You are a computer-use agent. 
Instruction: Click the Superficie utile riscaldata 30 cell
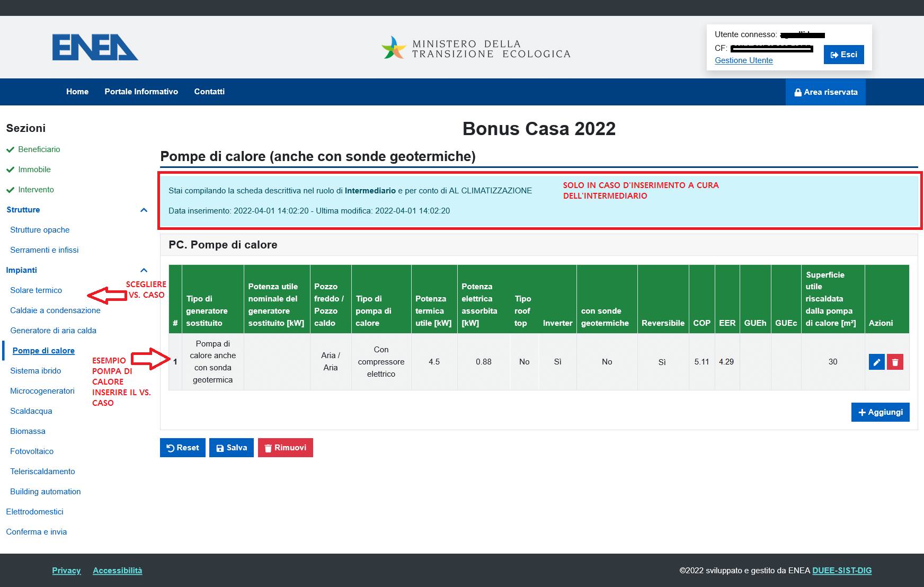pyautogui.click(x=833, y=362)
